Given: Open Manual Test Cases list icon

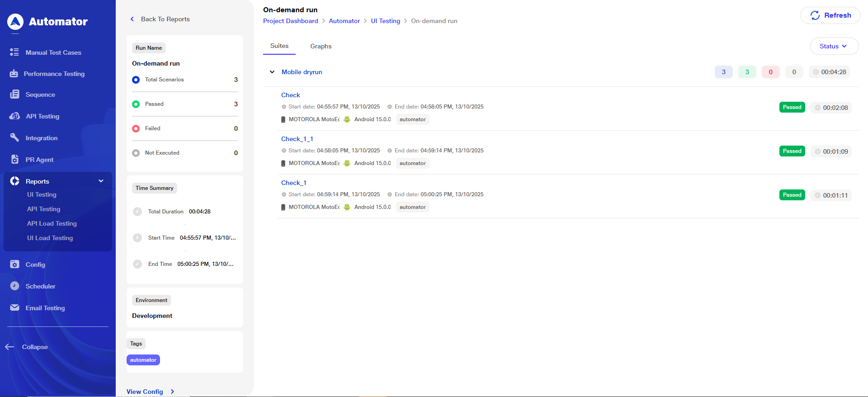Looking at the screenshot, I should pos(14,52).
